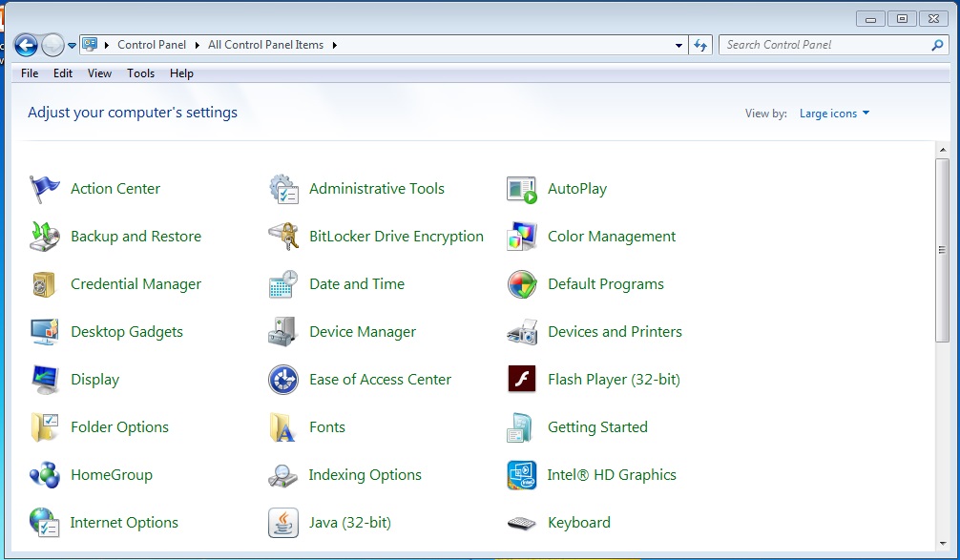Click the Back navigation arrow button
960x560 pixels.
[26, 45]
